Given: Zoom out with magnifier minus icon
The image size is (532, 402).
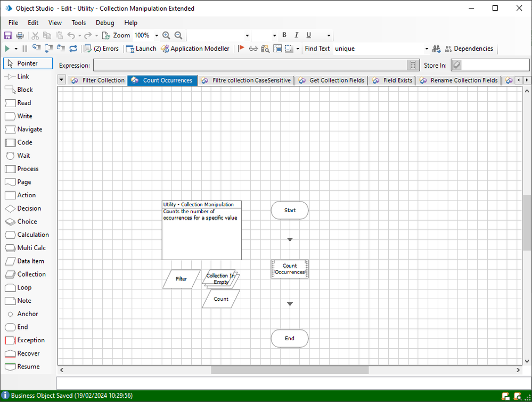Looking at the screenshot, I should 178,35.
